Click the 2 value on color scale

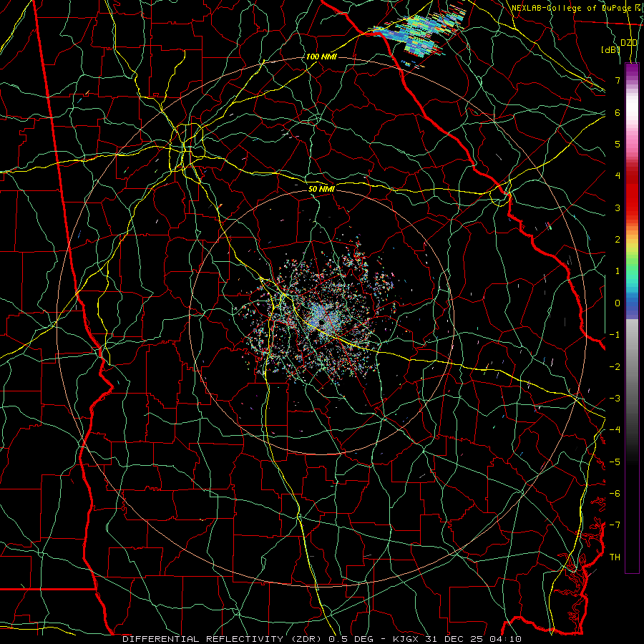click(618, 240)
